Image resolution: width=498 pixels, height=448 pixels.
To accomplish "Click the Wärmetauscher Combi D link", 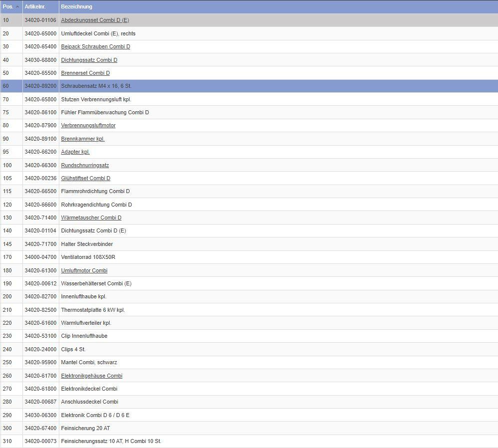I will (x=91, y=218).
